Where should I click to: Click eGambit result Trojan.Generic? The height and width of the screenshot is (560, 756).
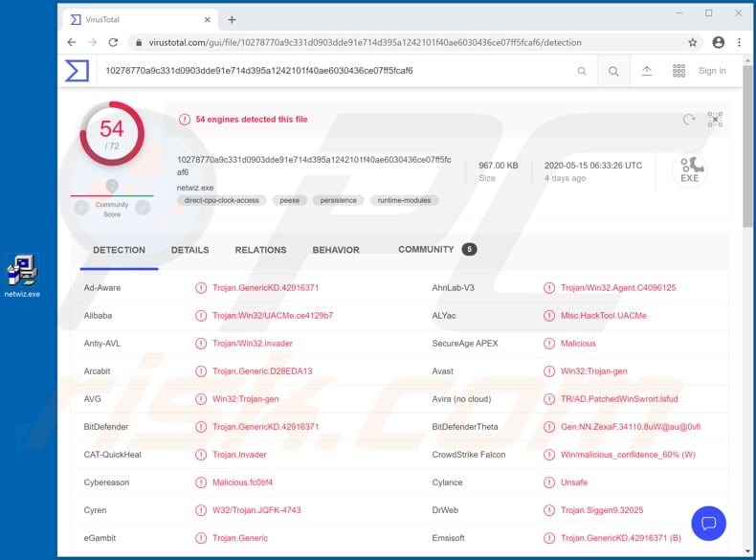[240, 538]
